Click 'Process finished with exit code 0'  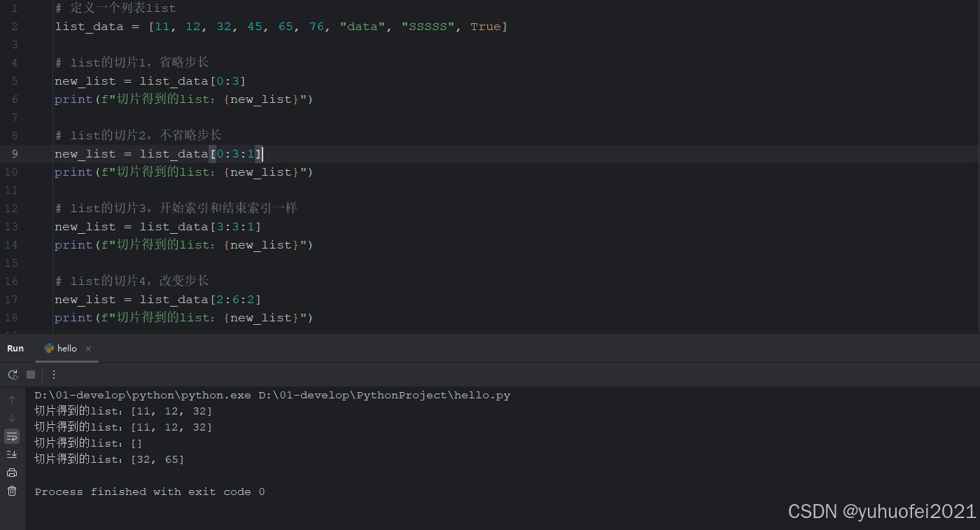pyautogui.click(x=150, y=491)
